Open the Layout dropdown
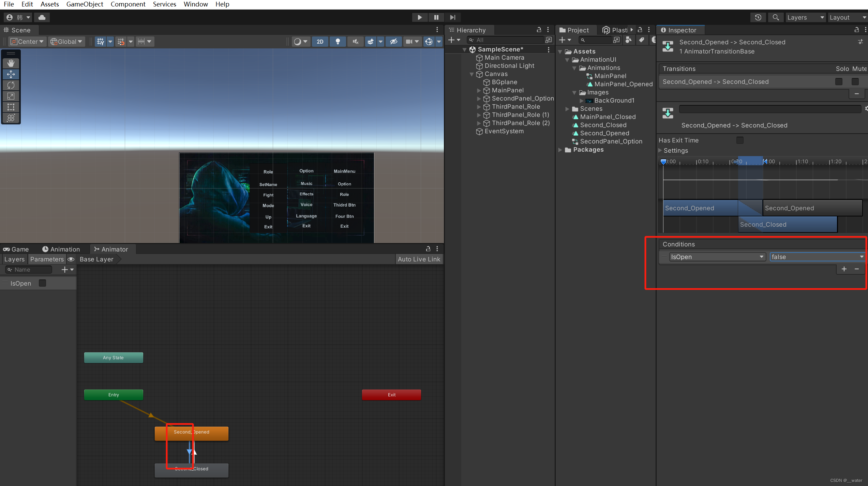The width and height of the screenshot is (868, 486). pyautogui.click(x=848, y=17)
